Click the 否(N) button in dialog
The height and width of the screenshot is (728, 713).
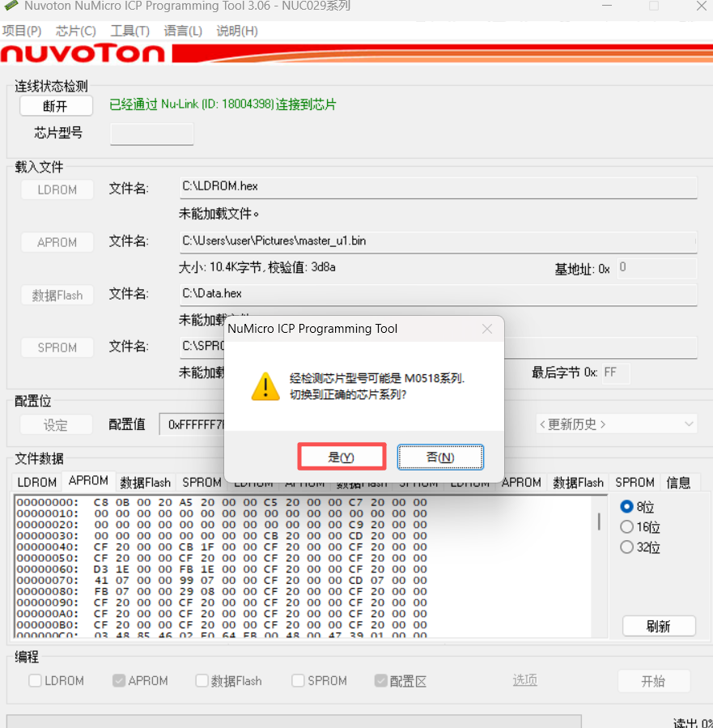[440, 457]
